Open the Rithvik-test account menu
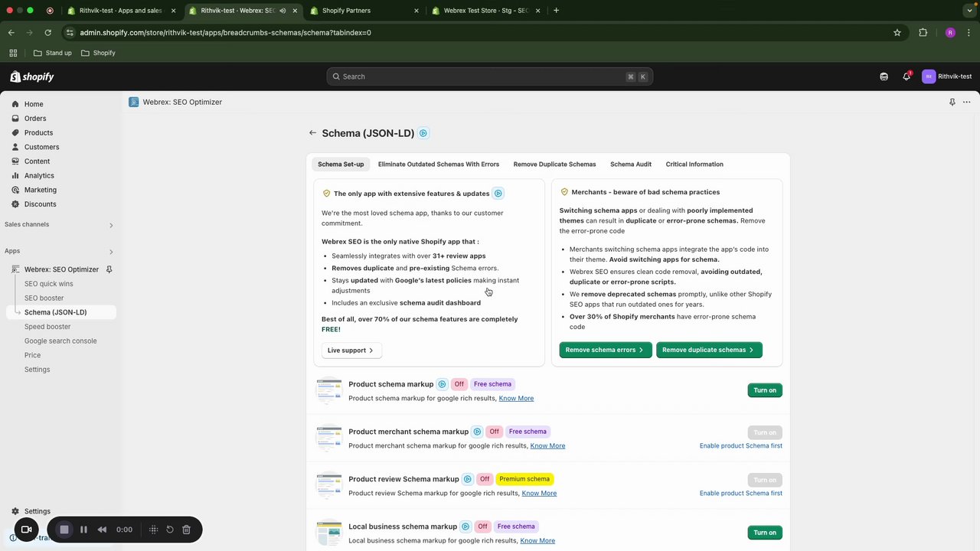This screenshot has height=551, width=980. coord(947,77)
